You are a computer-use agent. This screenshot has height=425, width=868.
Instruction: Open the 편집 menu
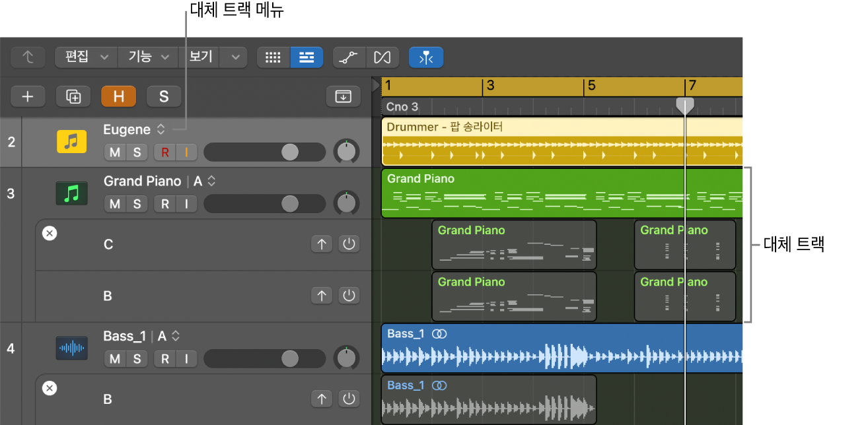point(85,57)
